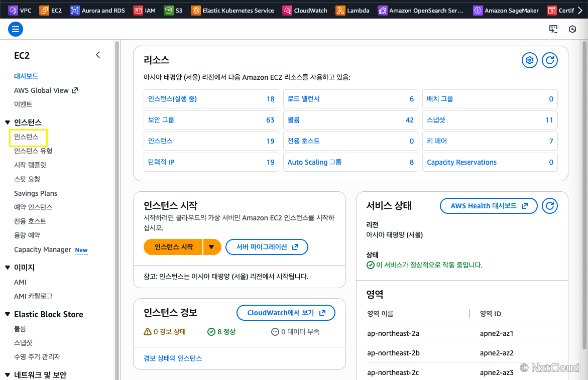The height and width of the screenshot is (380, 588).
Task: Open the 경보 상태의 인스턴스 link
Action: tap(173, 358)
